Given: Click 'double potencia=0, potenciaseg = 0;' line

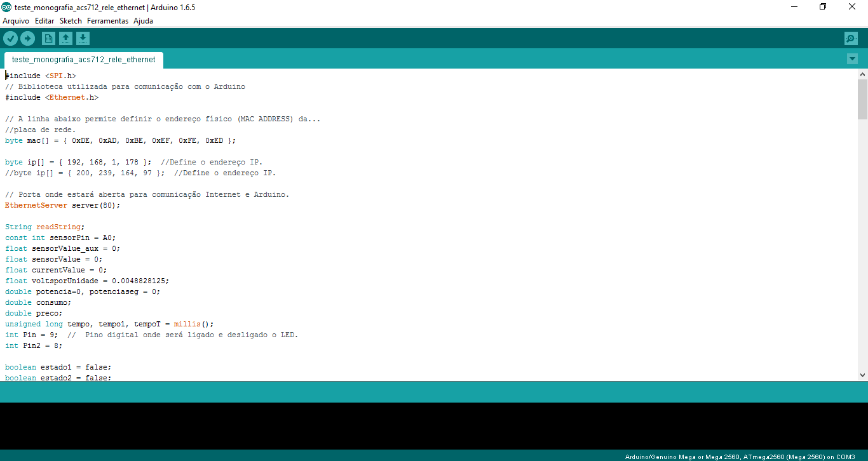Looking at the screenshot, I should click(83, 291).
